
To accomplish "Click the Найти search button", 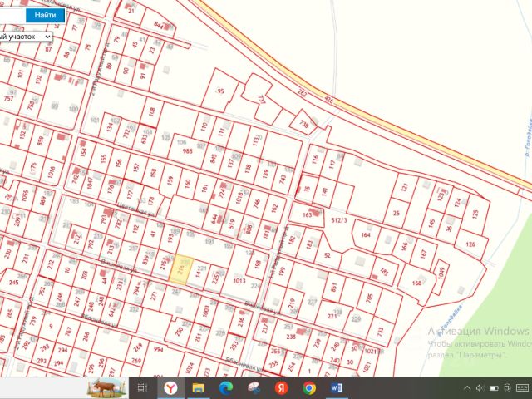I will 45,15.
